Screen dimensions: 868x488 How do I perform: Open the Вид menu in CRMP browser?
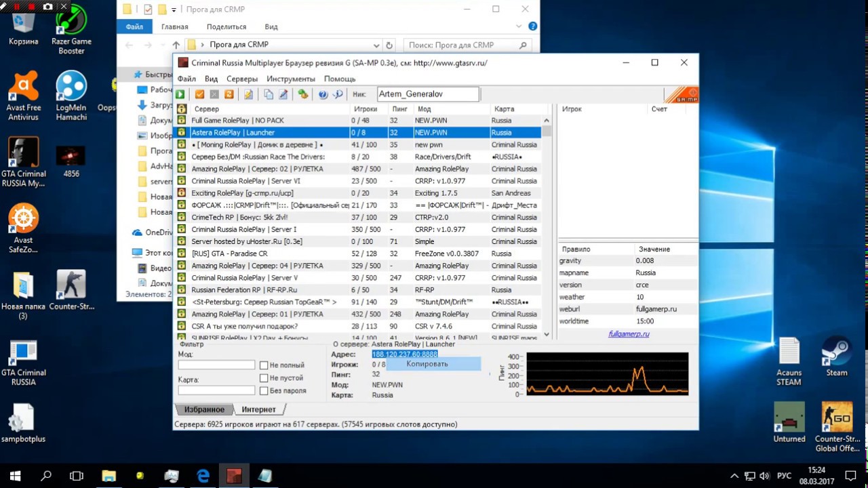[212, 79]
